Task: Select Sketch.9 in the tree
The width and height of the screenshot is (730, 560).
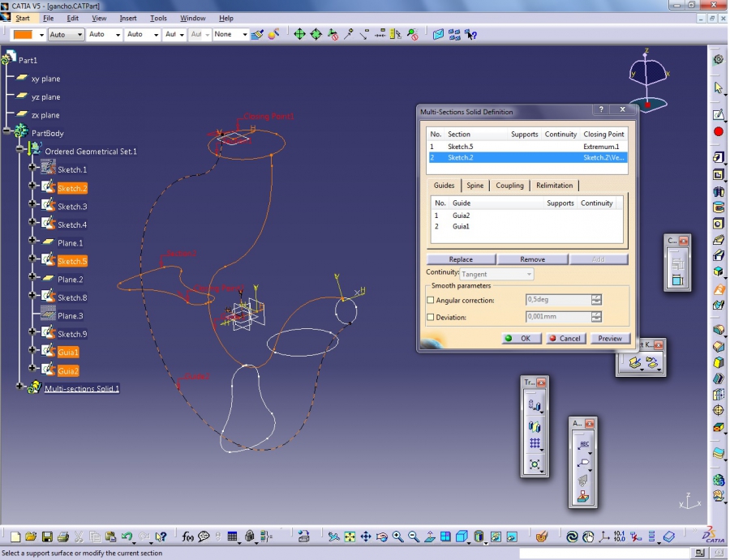Action: tap(72, 334)
